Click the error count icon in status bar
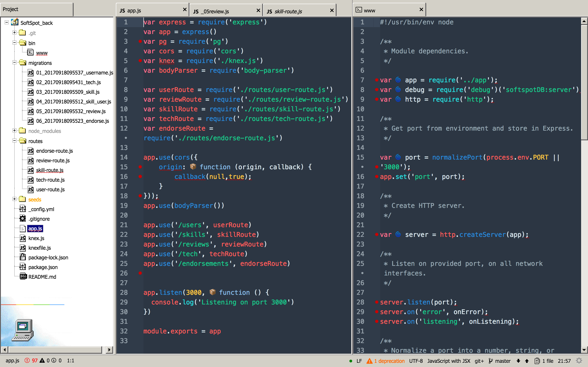Viewport: 588px width, 367px height. pos(27,361)
